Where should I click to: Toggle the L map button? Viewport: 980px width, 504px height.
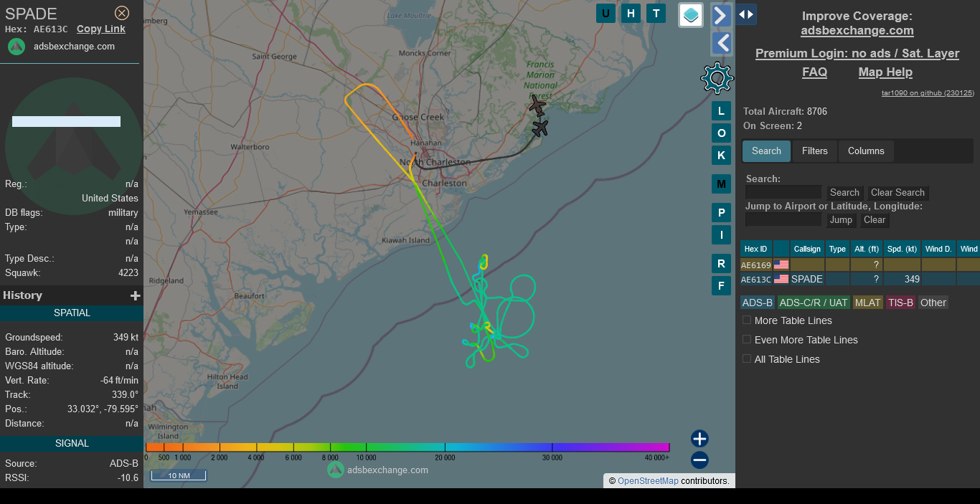pos(721,110)
